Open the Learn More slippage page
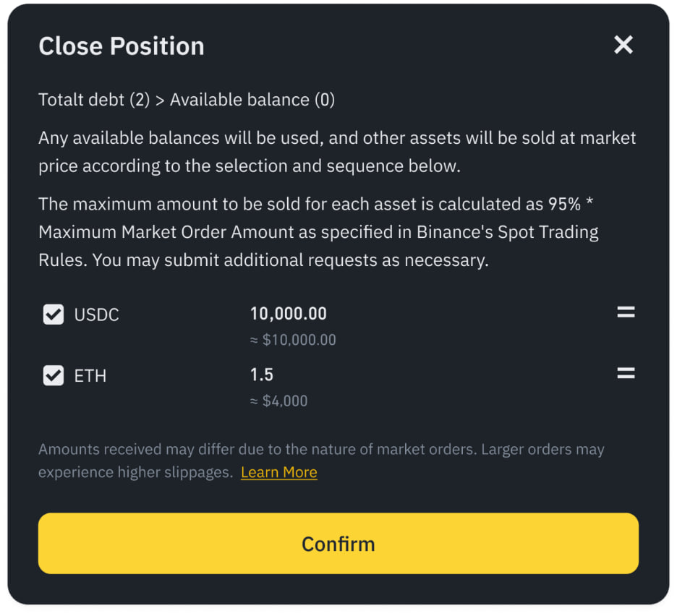 pos(278,472)
